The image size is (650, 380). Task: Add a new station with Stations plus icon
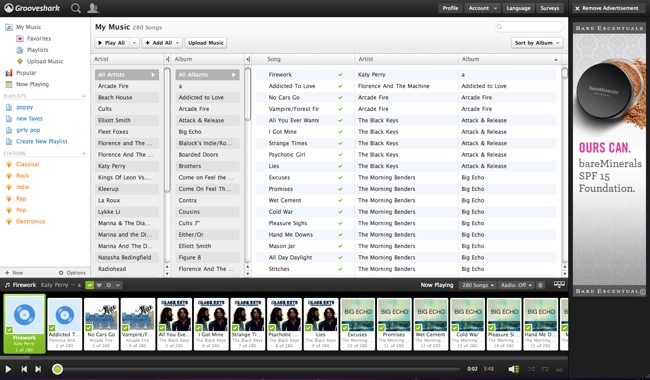84,153
